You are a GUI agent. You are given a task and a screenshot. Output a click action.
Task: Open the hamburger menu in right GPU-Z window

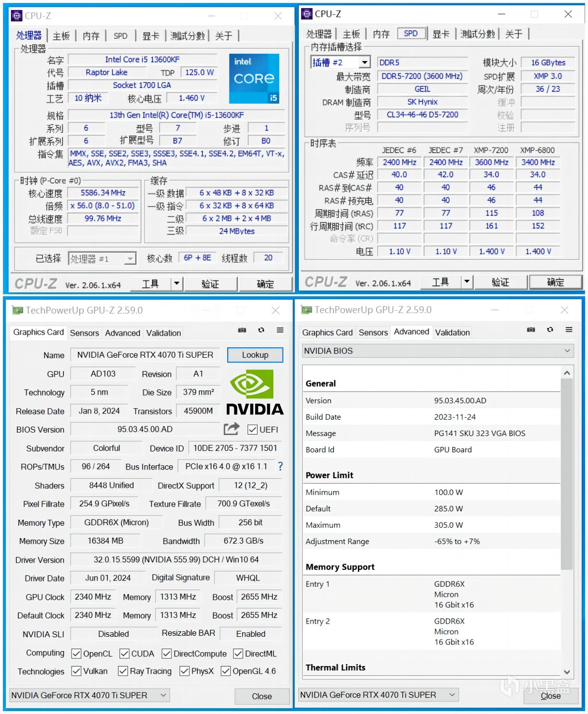[569, 330]
